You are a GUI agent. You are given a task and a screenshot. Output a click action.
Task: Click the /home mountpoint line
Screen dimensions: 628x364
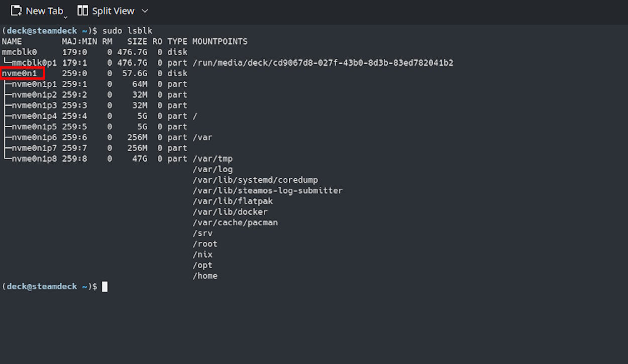(205, 276)
